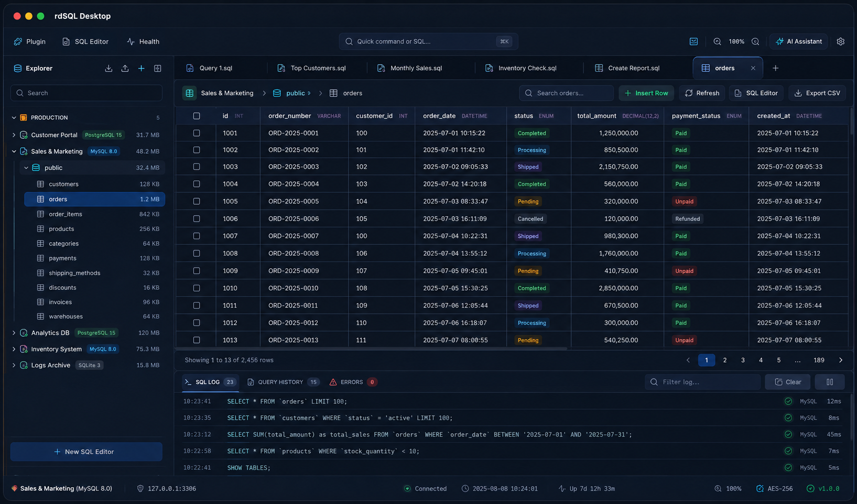The width and height of the screenshot is (857, 504).
Task: Click Explorer upload/export icon
Action: [x=125, y=68]
